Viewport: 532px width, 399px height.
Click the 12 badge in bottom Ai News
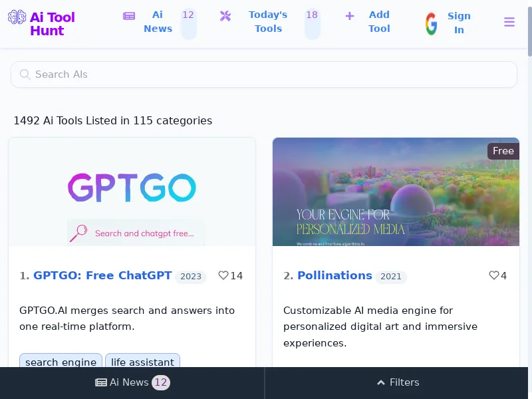(x=161, y=382)
